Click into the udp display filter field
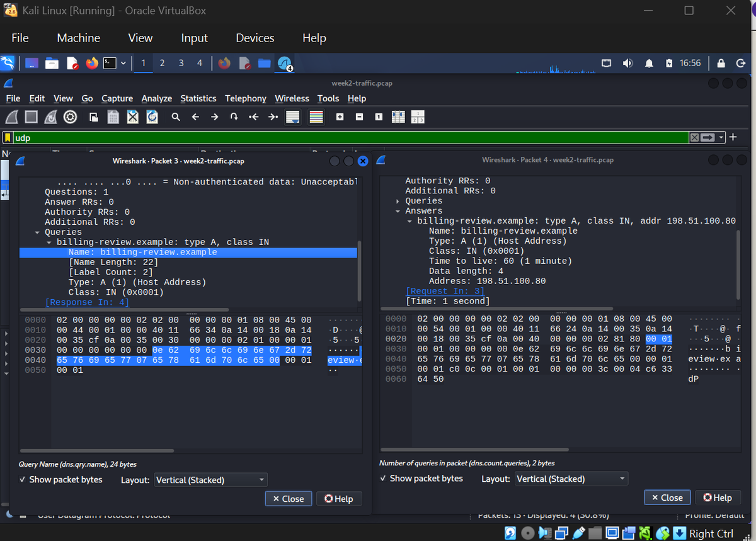The image size is (756, 541). coord(350,137)
